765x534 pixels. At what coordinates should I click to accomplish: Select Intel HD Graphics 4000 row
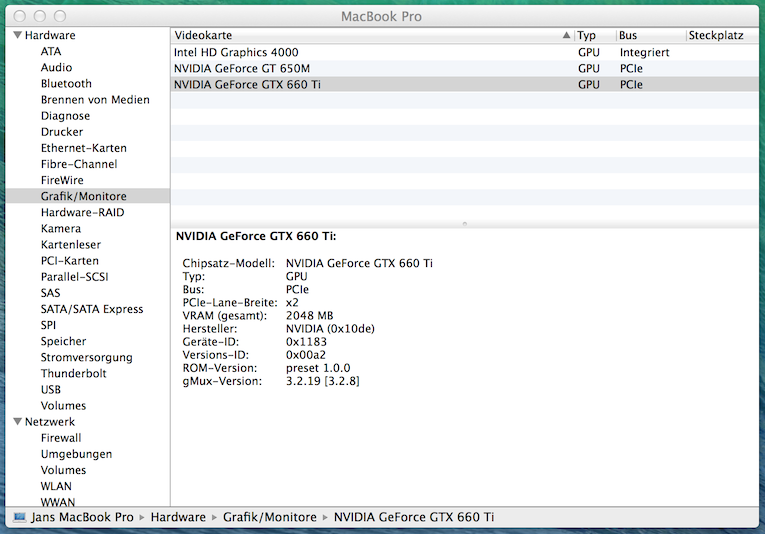tap(464, 52)
